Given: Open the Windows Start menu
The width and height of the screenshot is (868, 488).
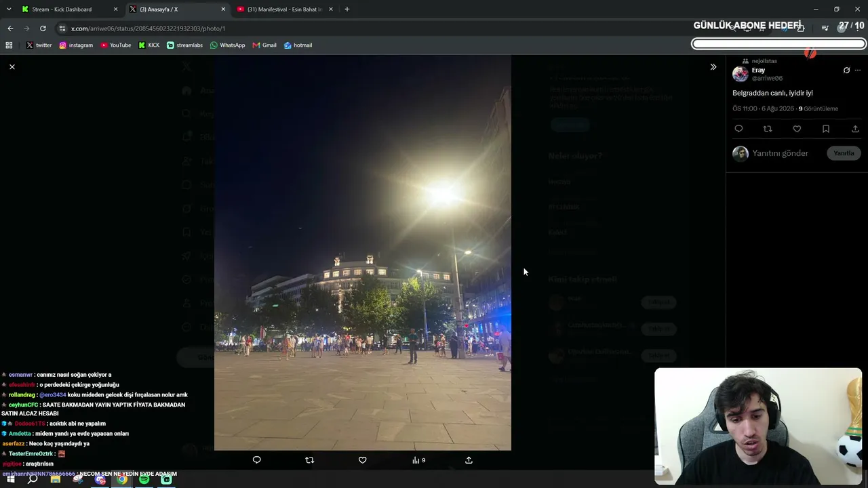Looking at the screenshot, I should 10,479.
